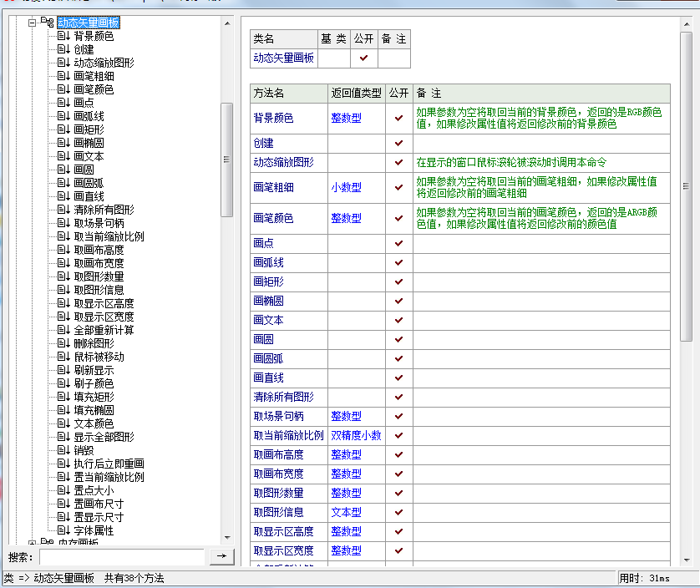Viewport: 700px width, 588px height.
Task: Click the class icon beside 动态矢量画板
Action: pos(47,23)
